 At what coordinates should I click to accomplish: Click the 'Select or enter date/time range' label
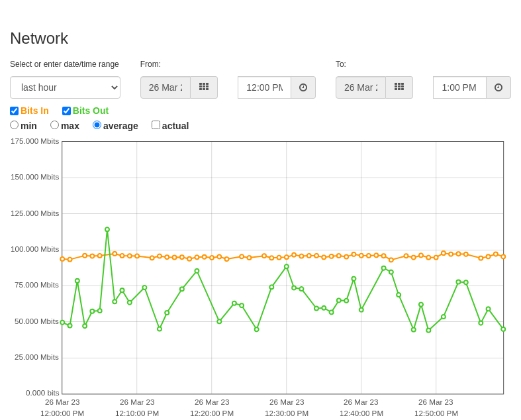point(64,64)
